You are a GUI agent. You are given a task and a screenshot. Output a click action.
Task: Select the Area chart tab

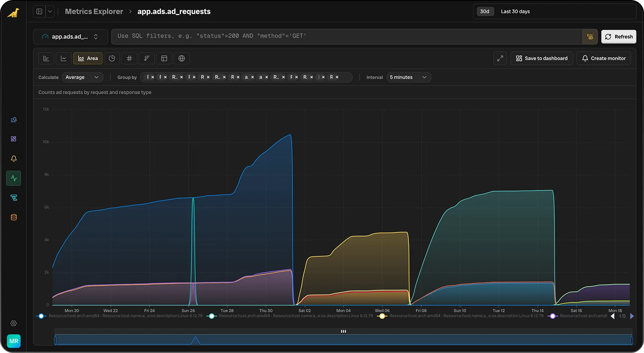88,59
